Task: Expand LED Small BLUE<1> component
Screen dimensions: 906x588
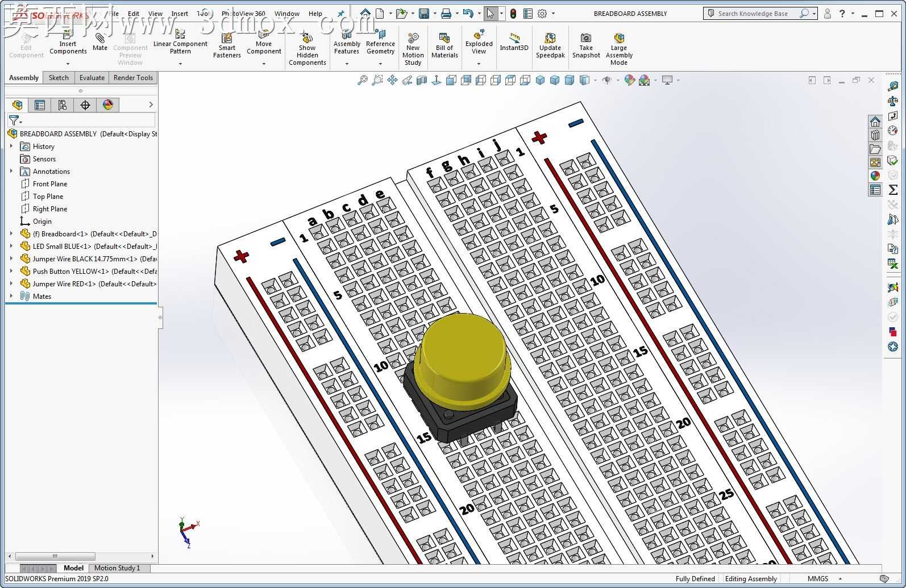Action: (x=11, y=247)
